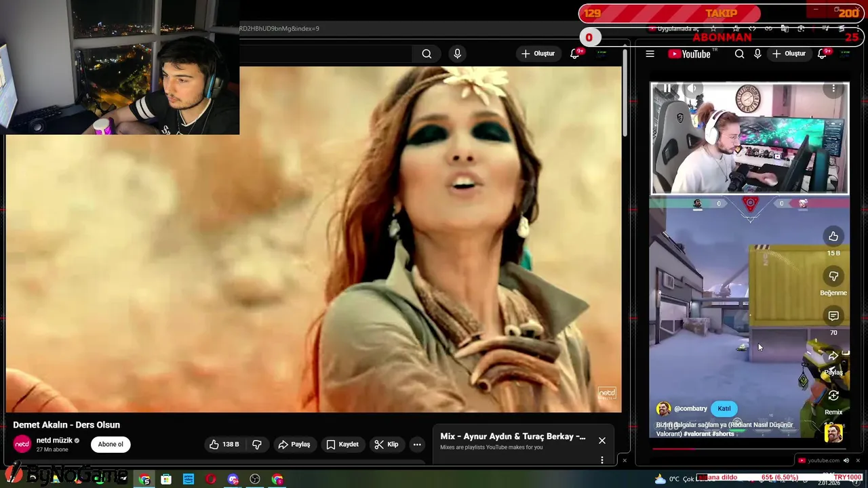Open Mix playlist options menu
This screenshot has height=488, width=868.
click(601, 460)
